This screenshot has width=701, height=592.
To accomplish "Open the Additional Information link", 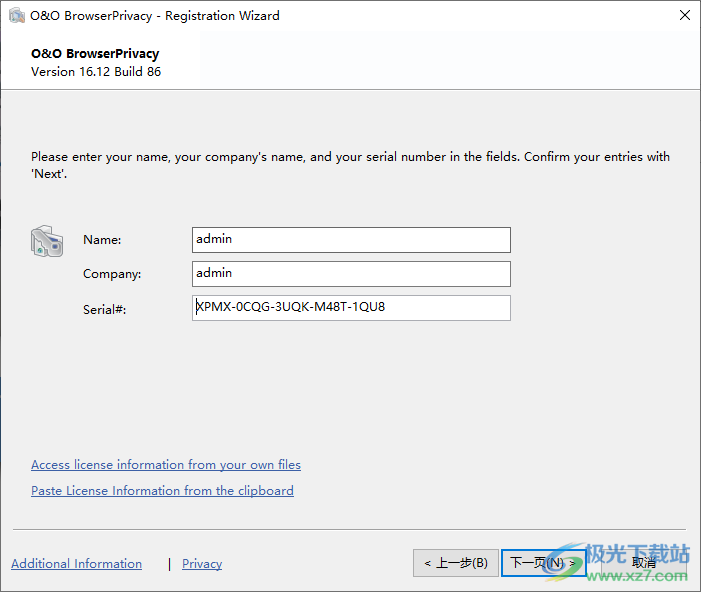I will [x=76, y=564].
